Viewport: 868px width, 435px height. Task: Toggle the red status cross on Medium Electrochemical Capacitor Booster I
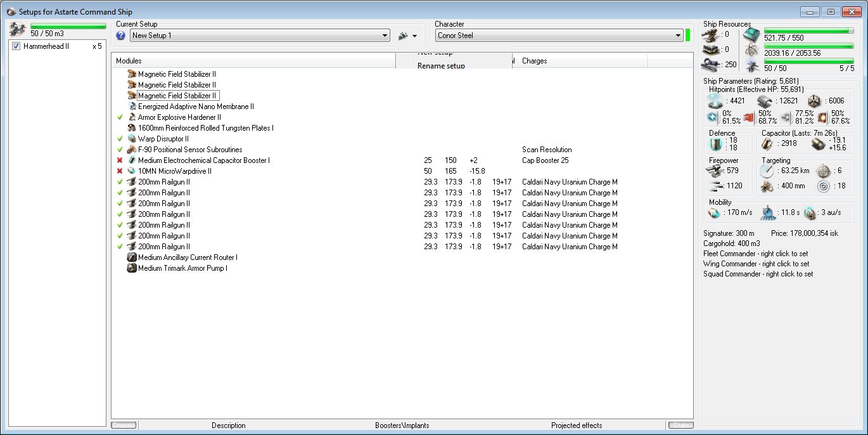point(120,160)
